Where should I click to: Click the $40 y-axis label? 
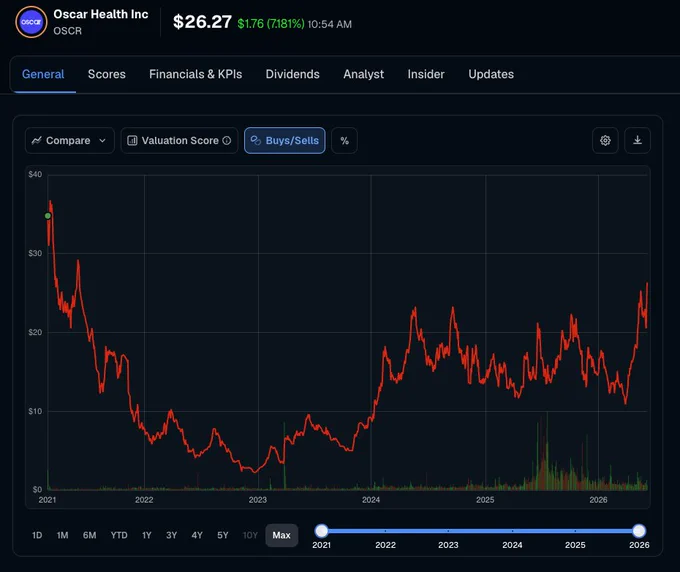pos(35,174)
